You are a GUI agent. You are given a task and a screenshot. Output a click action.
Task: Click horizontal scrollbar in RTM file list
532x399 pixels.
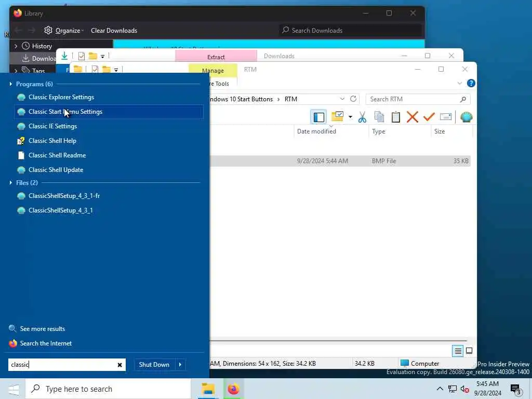338,341
